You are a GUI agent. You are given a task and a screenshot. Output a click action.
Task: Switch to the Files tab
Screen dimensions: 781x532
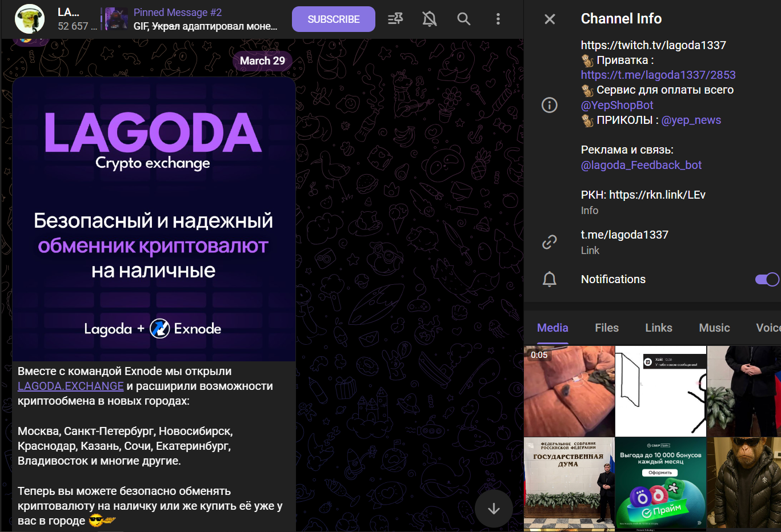click(x=607, y=328)
